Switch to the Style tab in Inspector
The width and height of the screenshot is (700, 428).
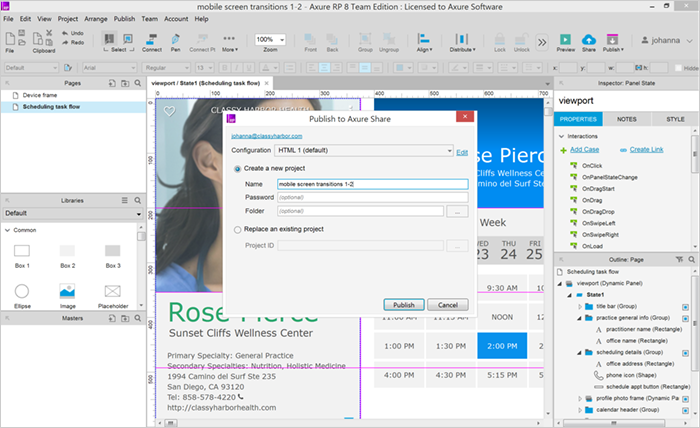tap(675, 119)
